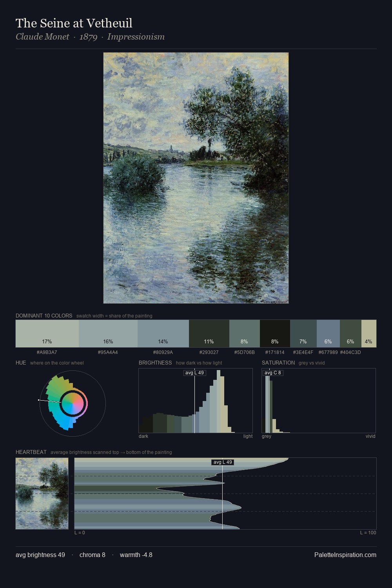Click the avg C 8 label in saturation chart
392x588 pixels.
coord(273,373)
